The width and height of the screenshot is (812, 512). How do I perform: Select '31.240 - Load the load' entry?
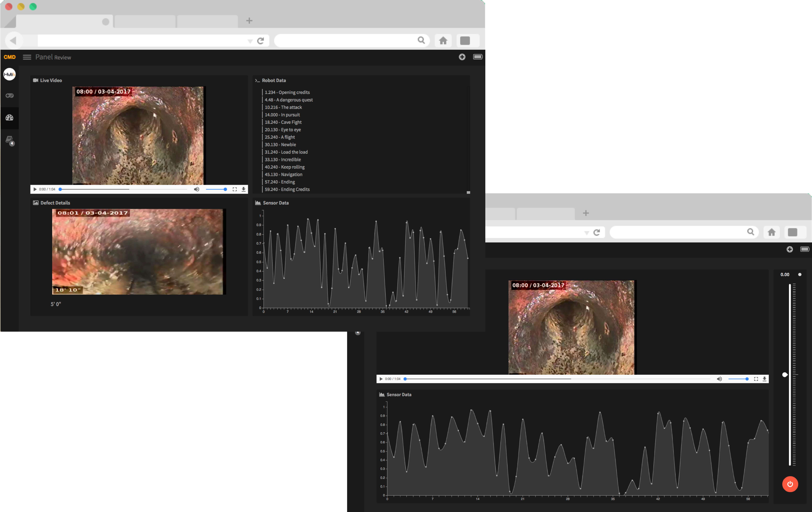click(x=286, y=152)
